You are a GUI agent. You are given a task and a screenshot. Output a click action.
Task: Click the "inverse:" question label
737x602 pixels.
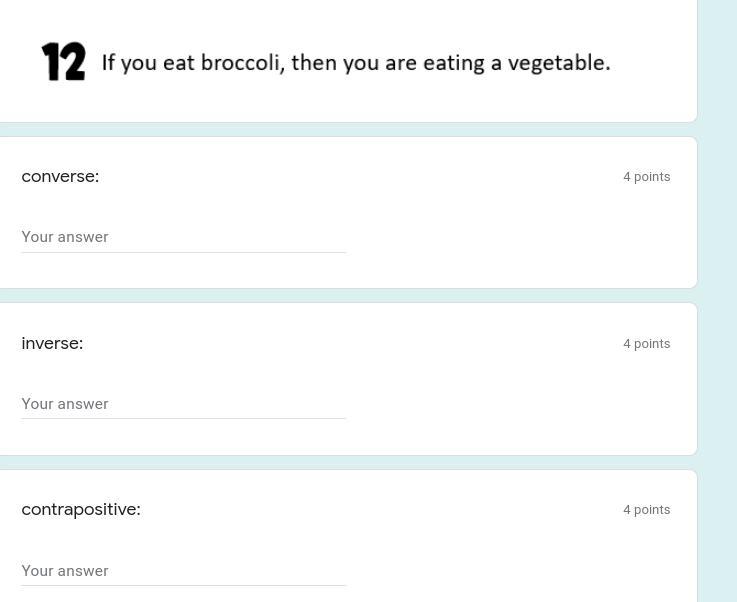pos(52,343)
